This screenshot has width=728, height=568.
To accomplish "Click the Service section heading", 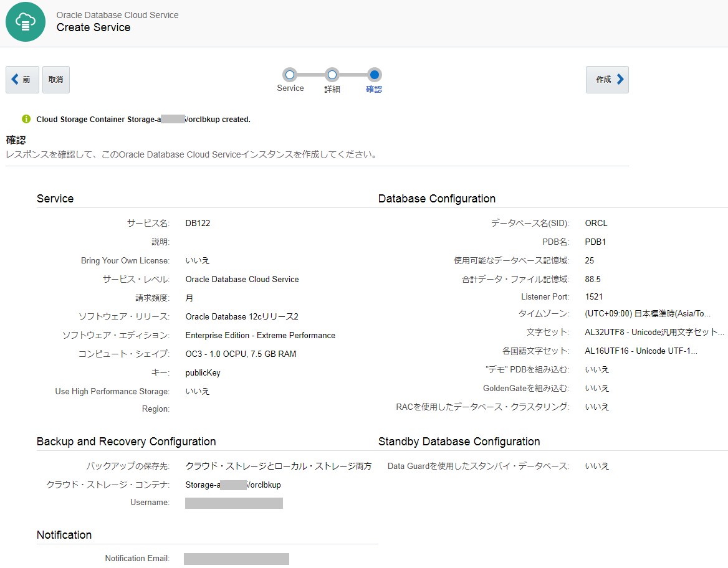I will point(55,199).
